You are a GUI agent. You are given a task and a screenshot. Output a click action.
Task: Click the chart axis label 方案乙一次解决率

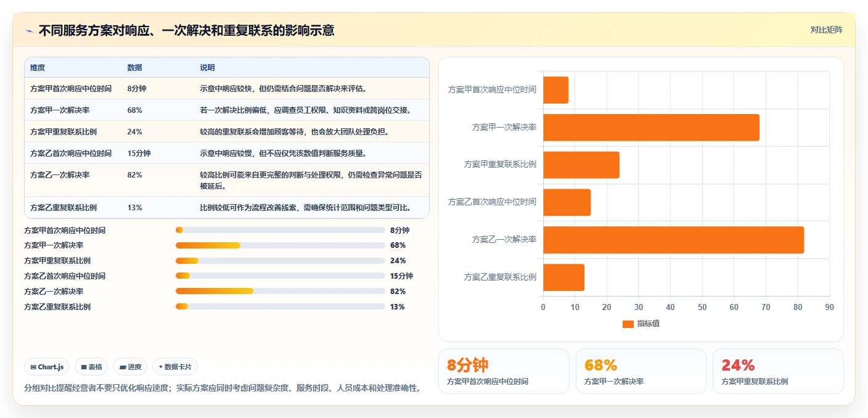(x=504, y=239)
